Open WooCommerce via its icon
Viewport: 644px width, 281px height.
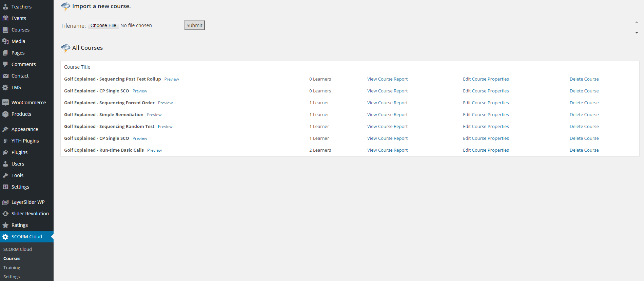tap(5, 103)
